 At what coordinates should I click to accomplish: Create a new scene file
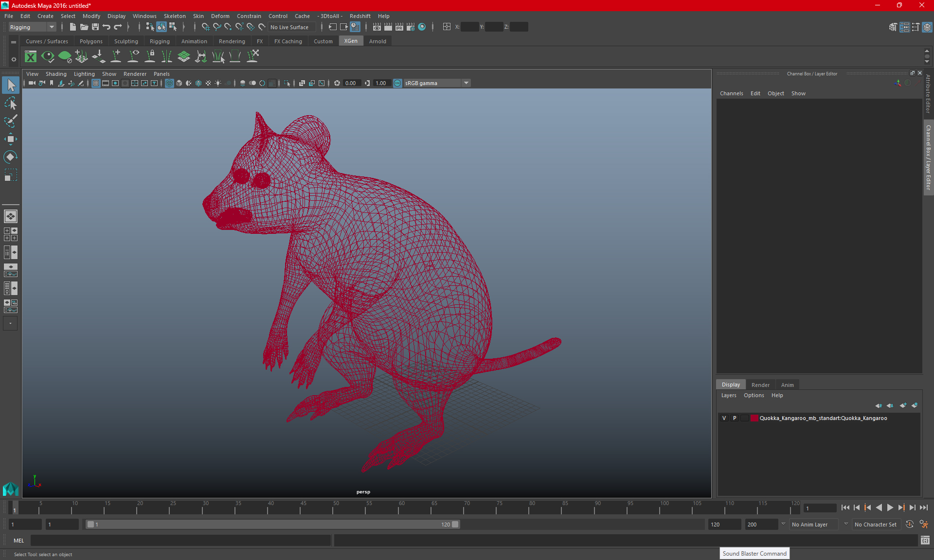72,27
